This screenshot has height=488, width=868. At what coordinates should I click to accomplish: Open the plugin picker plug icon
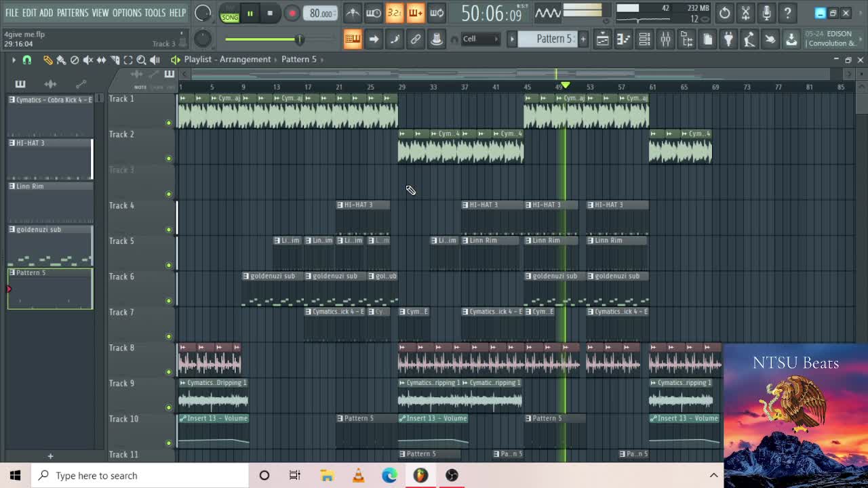tap(728, 39)
